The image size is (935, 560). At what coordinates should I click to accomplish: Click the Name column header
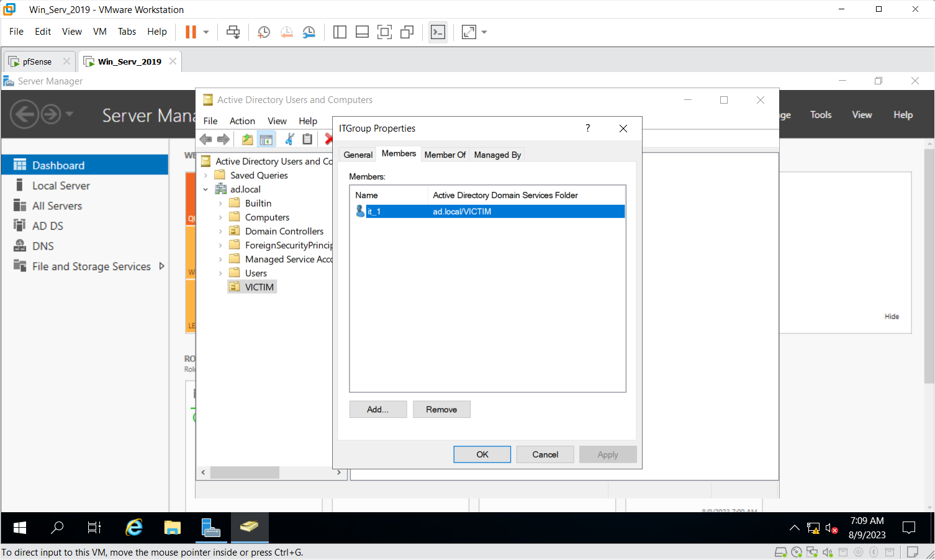tap(389, 195)
